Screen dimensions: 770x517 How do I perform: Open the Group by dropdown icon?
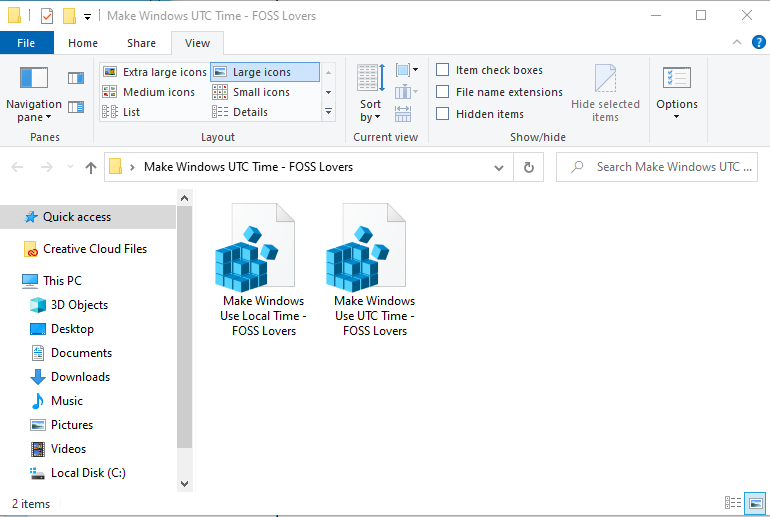[407, 70]
